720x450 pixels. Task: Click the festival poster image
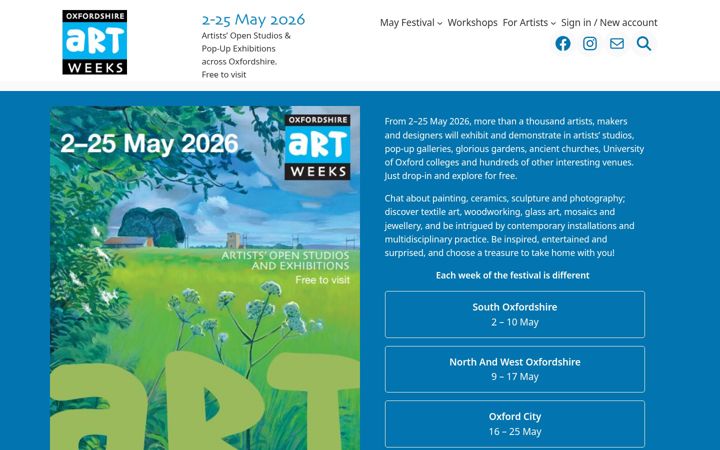pyautogui.click(x=205, y=278)
